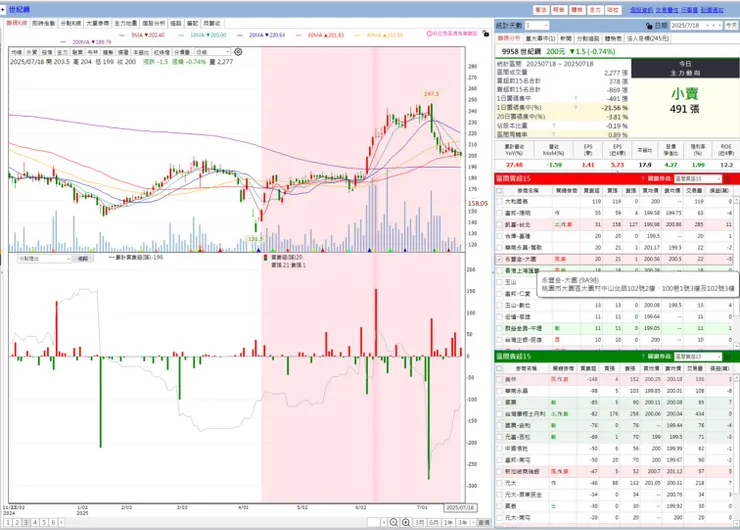Open the 統計天數 dropdown
Viewport: 740px width, 530px height.
[537, 25]
